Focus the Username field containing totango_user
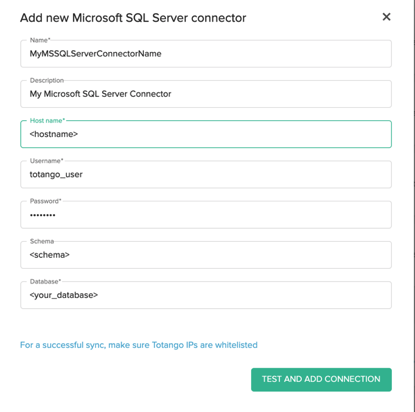Screen dimensions: 415x412 206,174
